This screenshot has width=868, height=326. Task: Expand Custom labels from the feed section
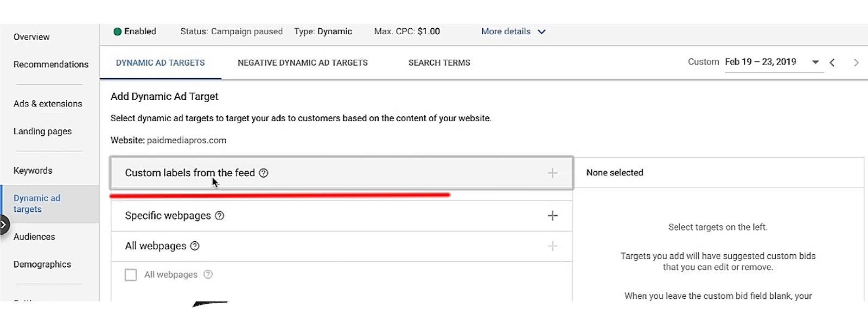[552, 173]
